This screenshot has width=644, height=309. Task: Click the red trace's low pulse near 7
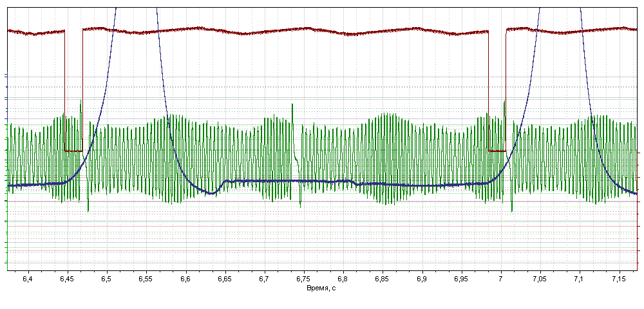pos(497,151)
